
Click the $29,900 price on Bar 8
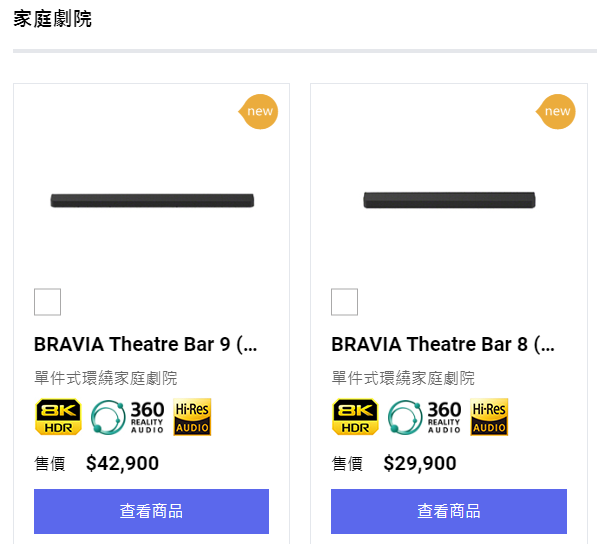point(420,463)
